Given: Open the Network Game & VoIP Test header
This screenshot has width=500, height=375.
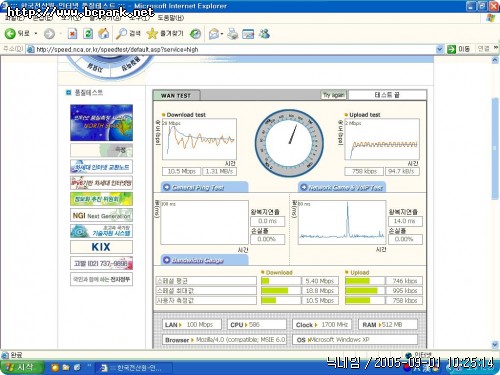Looking at the screenshot, I should [x=342, y=187].
